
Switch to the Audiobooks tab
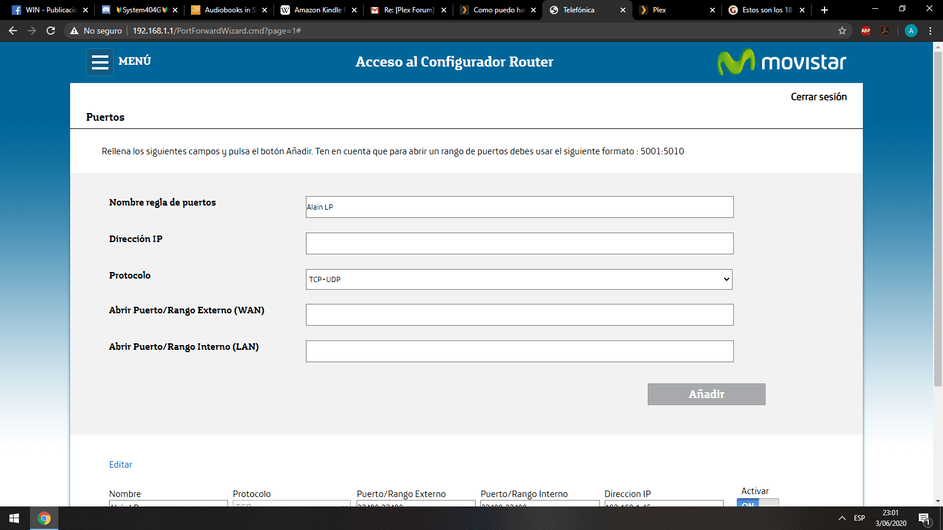coord(229,10)
